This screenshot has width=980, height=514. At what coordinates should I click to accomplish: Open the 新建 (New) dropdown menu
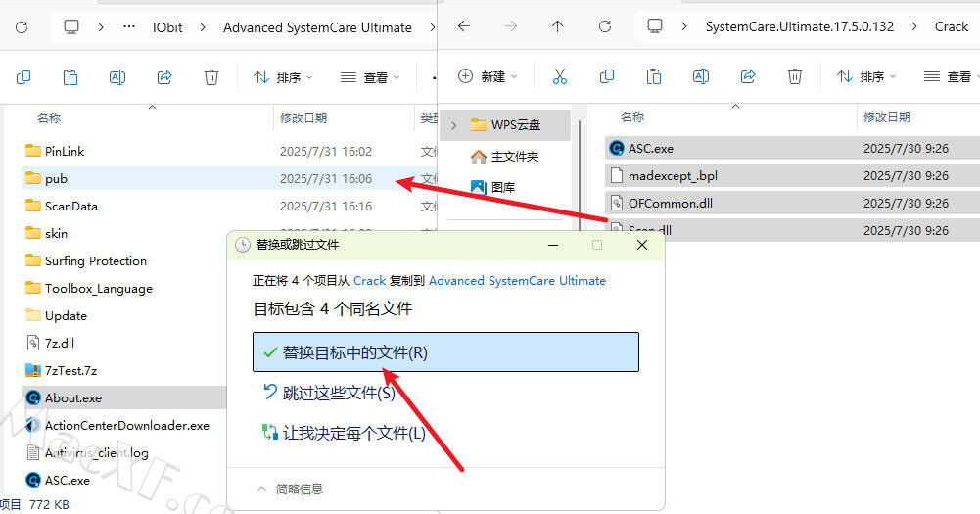point(487,76)
